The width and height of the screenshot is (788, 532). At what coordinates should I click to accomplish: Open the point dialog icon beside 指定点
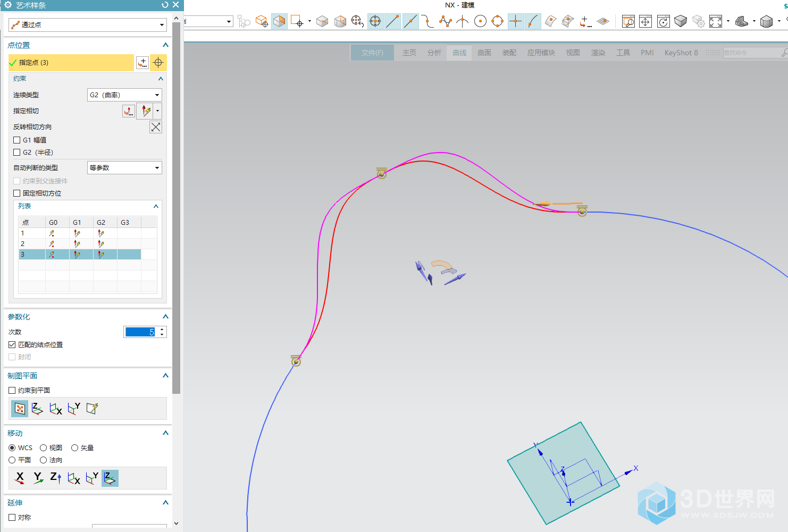[142, 63]
